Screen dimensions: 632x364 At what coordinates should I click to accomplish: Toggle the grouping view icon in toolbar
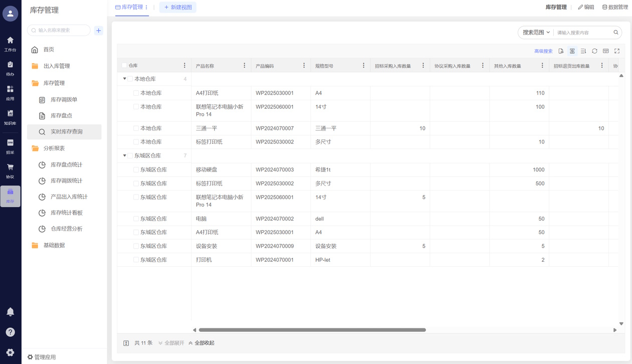[572, 51]
